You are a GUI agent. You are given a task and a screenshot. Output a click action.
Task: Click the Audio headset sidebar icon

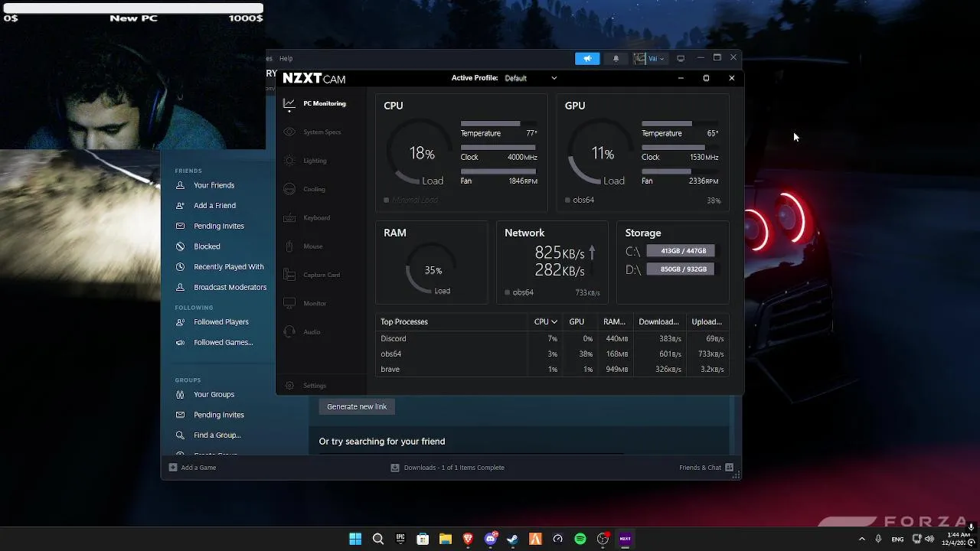click(289, 331)
